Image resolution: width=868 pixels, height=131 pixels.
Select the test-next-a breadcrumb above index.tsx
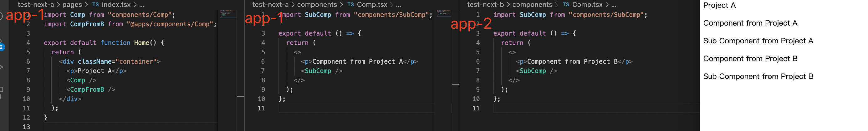36,5
